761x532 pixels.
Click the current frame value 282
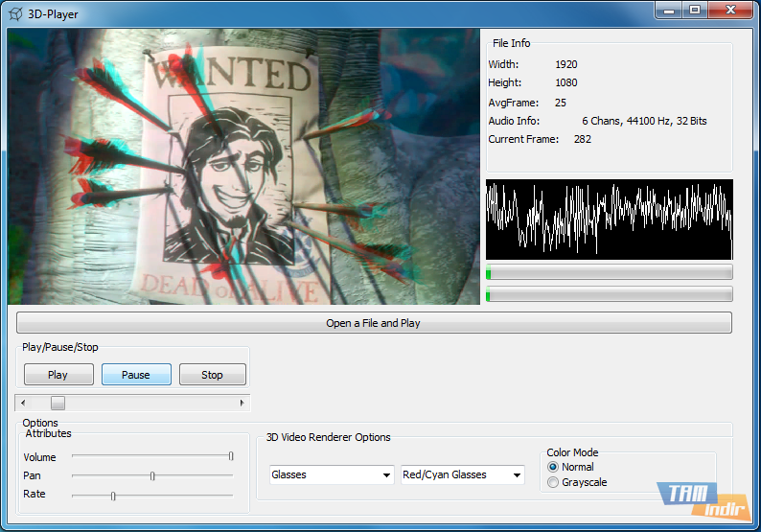coord(583,139)
